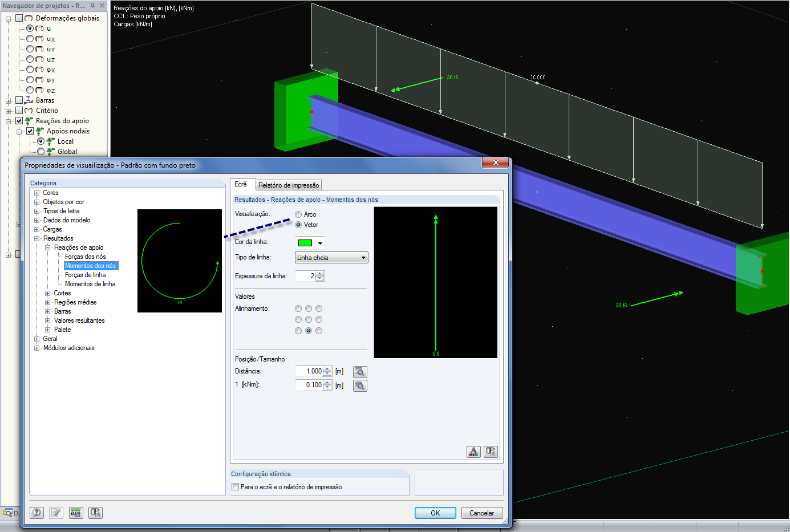Collapse the Reações de apoio branch in dialog

tap(48, 247)
